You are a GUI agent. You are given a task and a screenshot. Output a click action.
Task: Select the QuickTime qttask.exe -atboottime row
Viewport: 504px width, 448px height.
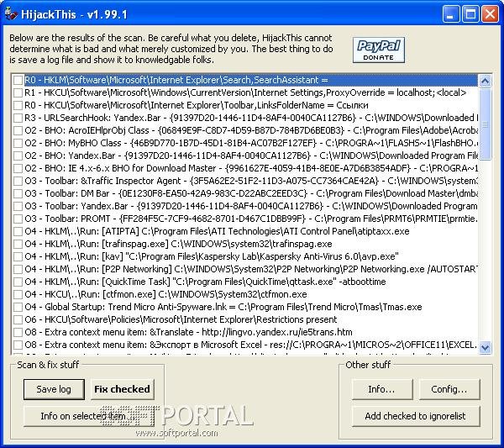[205, 282]
